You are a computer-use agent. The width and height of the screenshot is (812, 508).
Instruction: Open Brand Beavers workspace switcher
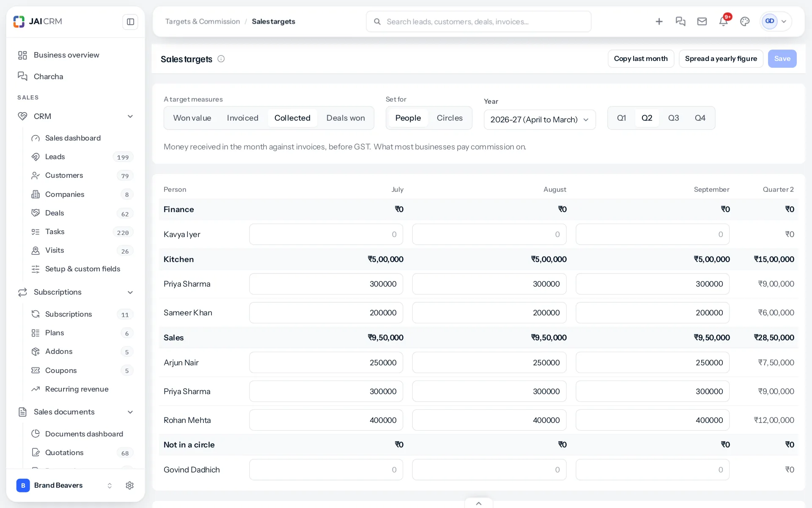click(x=64, y=485)
